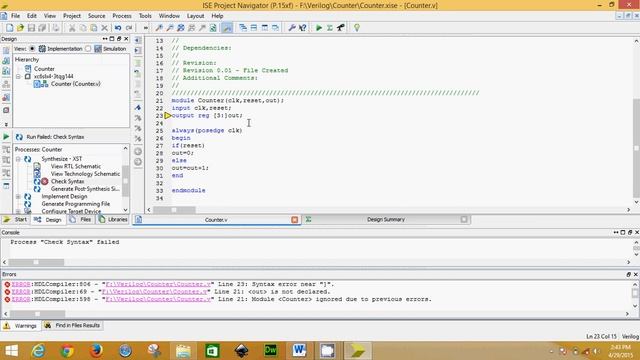Click the Redo arrow icon
The height and width of the screenshot is (360, 640).
click(x=129, y=28)
